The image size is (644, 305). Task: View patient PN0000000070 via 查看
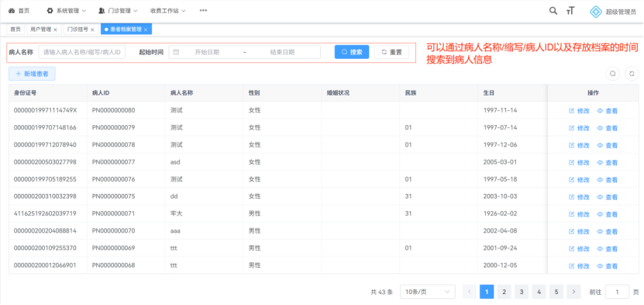pos(608,232)
